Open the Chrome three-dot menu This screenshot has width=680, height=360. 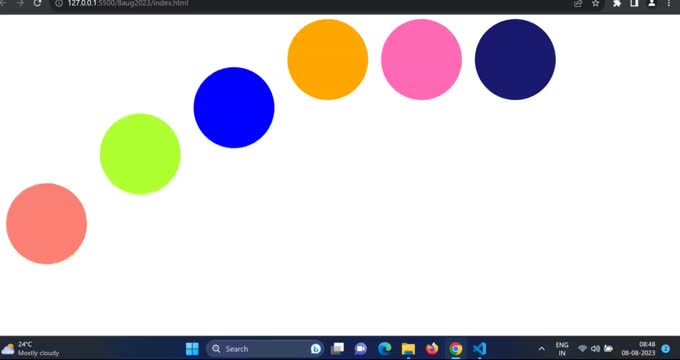(x=668, y=3)
